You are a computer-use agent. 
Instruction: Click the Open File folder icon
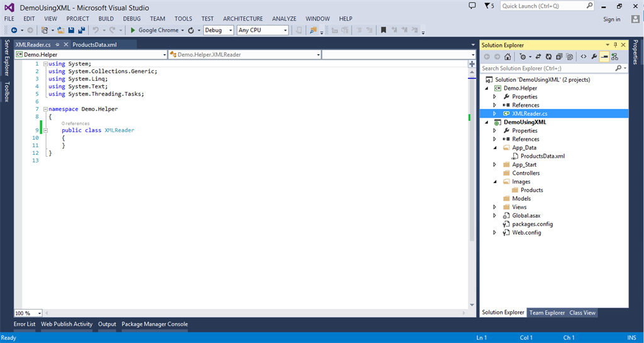[x=61, y=30]
